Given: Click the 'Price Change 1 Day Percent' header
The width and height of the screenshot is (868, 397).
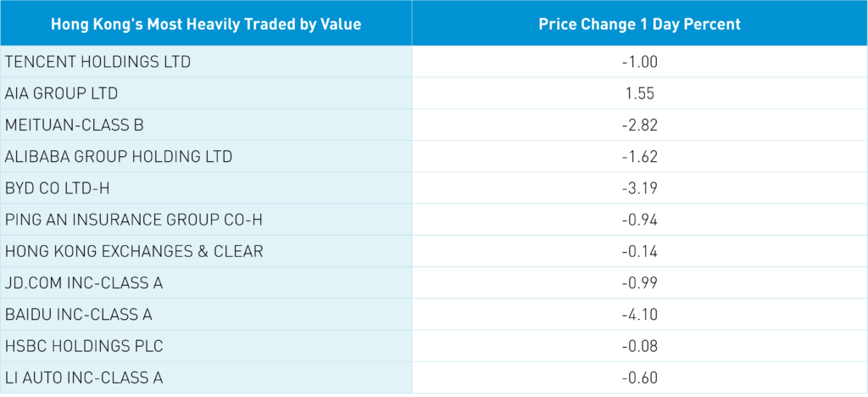Looking at the screenshot, I should (639, 24).
